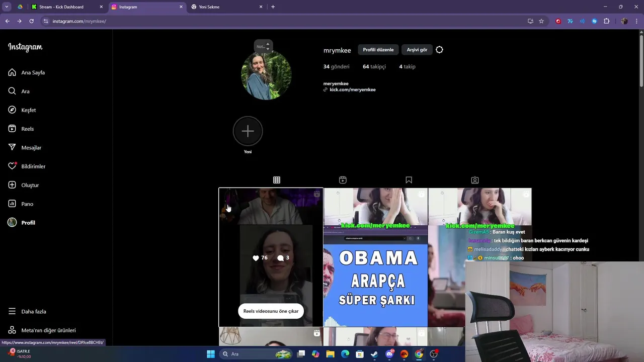
Task: Open Ana Sayfa home icon in sidebar
Action: click(12, 72)
